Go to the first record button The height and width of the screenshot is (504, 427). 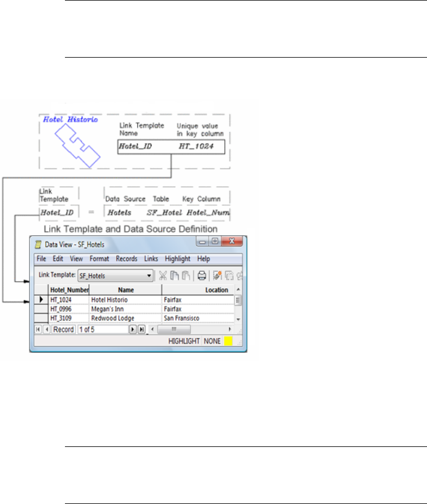click(x=38, y=329)
